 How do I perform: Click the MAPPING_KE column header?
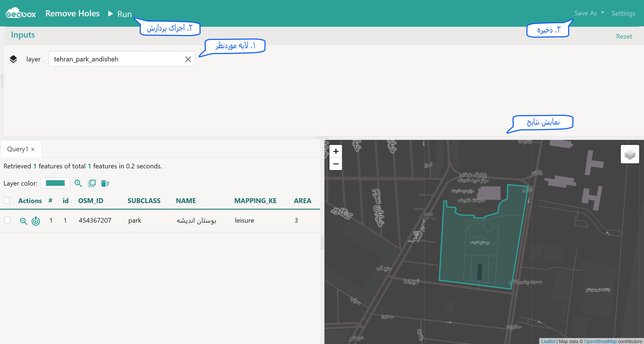(x=255, y=201)
